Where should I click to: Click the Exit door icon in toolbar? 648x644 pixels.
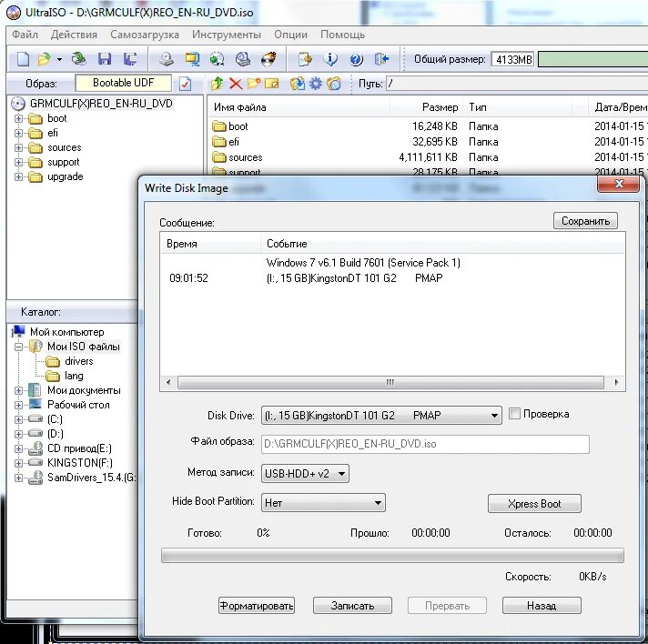381,59
